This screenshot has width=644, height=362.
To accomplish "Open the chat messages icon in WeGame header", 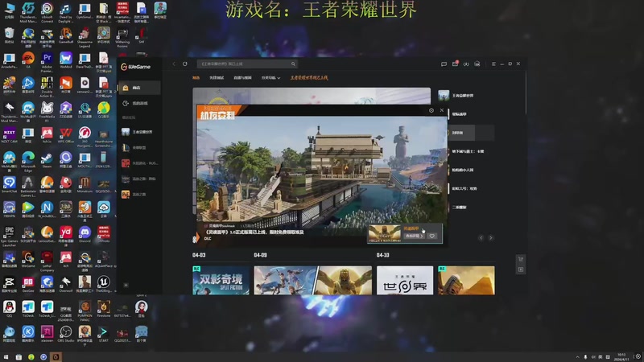I will [x=444, y=64].
